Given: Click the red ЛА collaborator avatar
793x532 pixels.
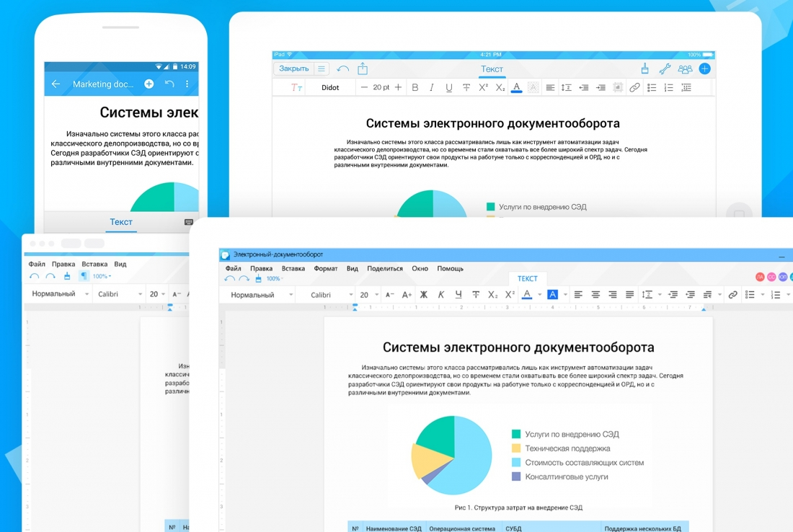Looking at the screenshot, I should pyautogui.click(x=760, y=277).
